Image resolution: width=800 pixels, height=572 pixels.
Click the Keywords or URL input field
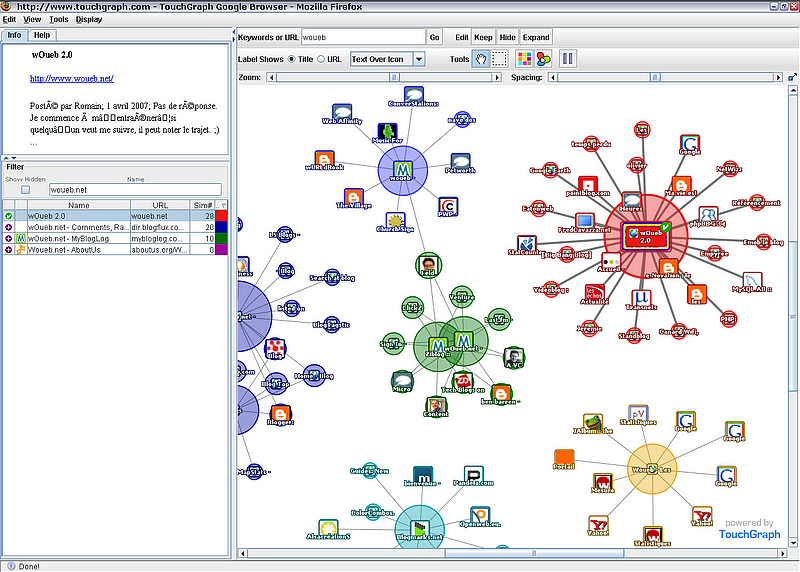pyautogui.click(x=363, y=37)
